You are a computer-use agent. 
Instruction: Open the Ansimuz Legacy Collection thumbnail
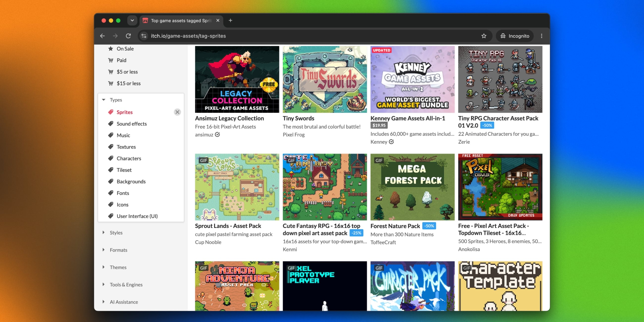(x=237, y=79)
